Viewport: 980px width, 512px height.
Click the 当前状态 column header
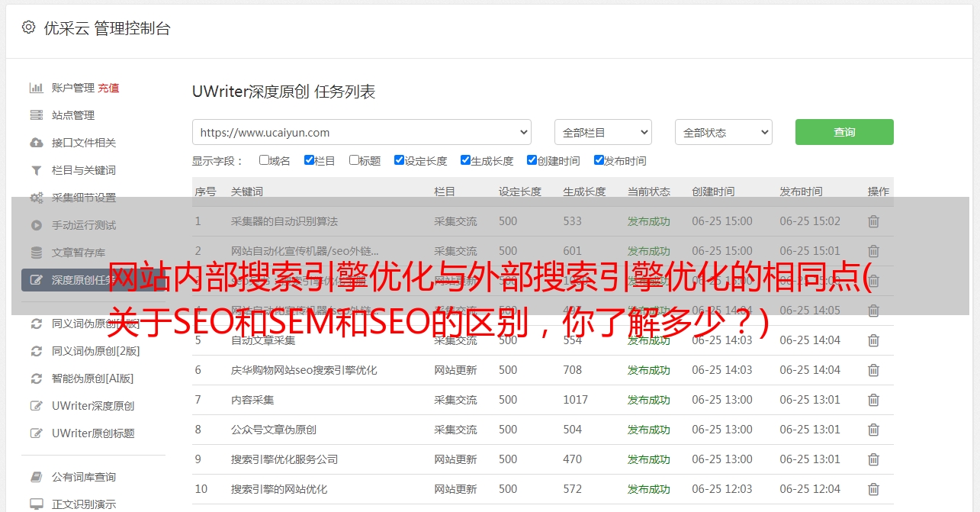tap(649, 192)
